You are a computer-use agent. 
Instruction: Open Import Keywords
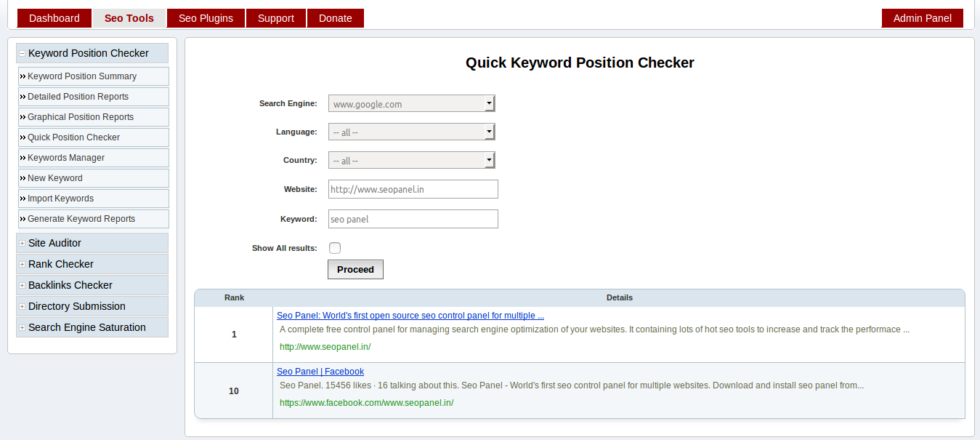click(x=94, y=199)
